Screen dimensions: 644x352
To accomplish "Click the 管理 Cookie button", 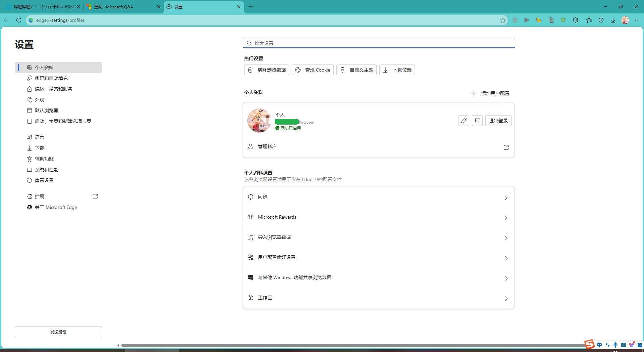I will (313, 70).
